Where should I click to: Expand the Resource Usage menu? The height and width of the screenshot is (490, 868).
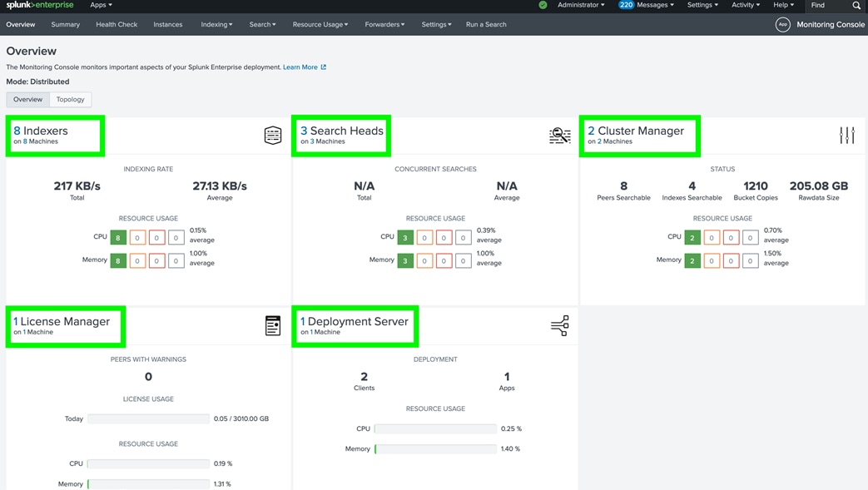point(320,24)
